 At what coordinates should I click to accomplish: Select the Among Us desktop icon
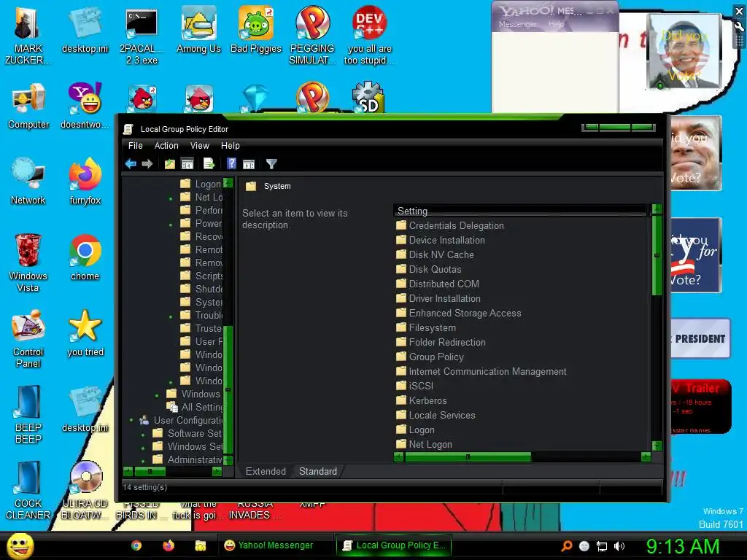tap(198, 29)
